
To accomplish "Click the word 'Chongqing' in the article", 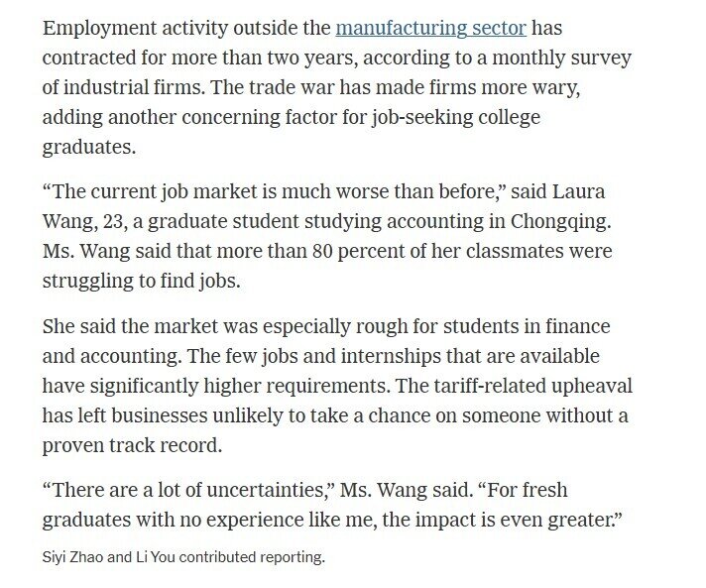I will (x=559, y=221).
